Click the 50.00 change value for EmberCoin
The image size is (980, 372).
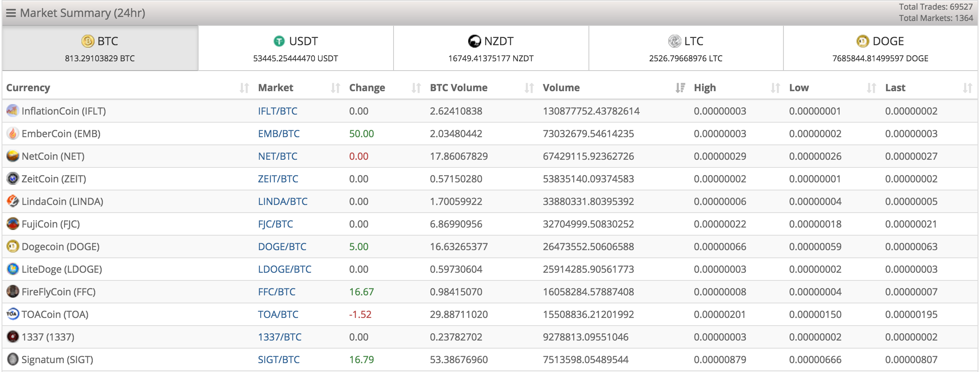(362, 134)
